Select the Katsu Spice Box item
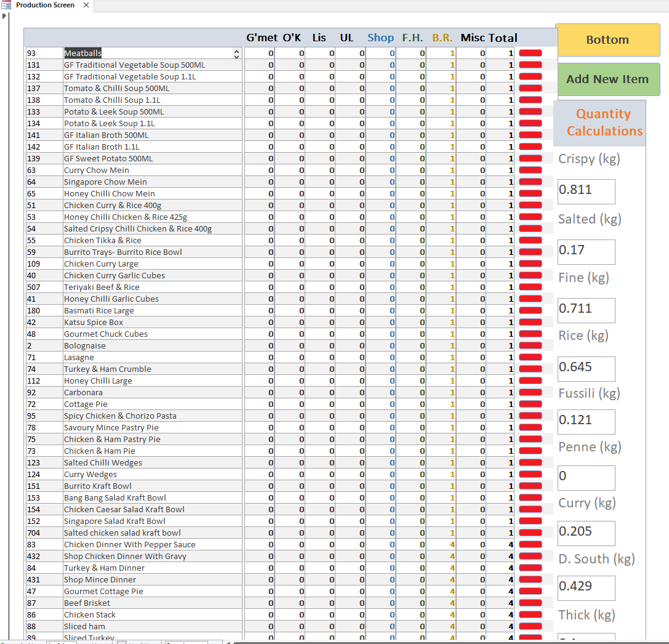The image size is (669, 644). click(x=152, y=323)
